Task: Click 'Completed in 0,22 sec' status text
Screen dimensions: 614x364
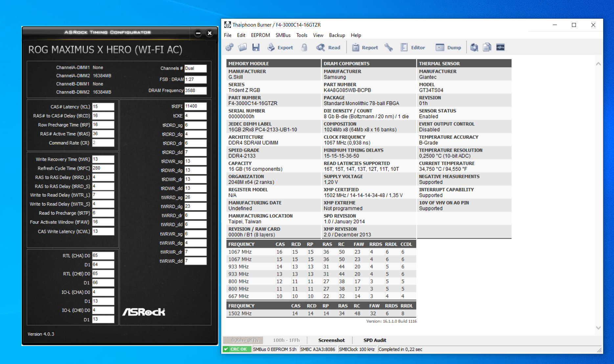Action: click(x=400, y=349)
